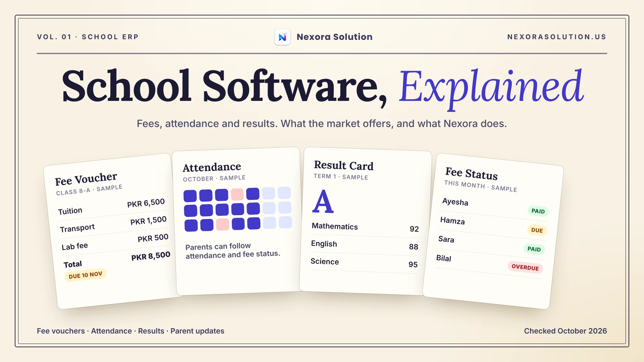Select the student name Bilal
This screenshot has width=644, height=362.
[444, 258]
